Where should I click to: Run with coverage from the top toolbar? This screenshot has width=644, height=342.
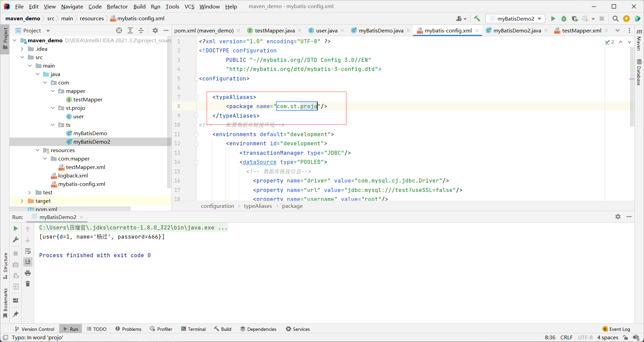click(575, 19)
